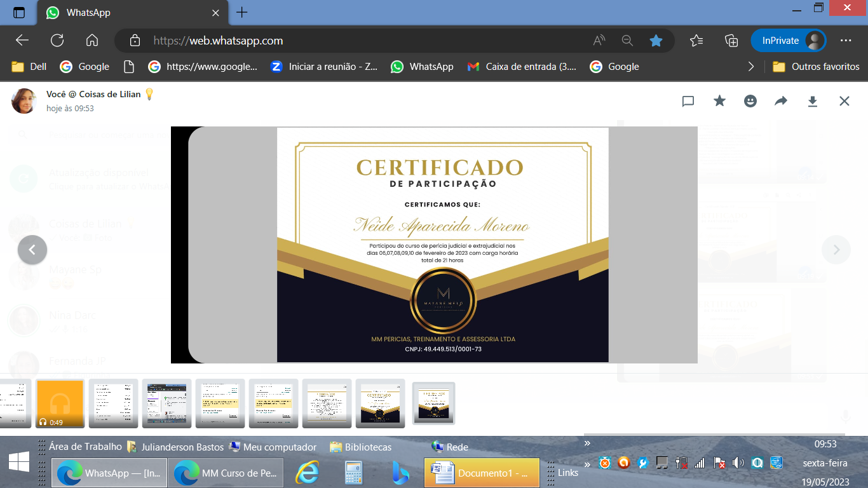
Task: Star this image in the media viewer
Action: 719,101
